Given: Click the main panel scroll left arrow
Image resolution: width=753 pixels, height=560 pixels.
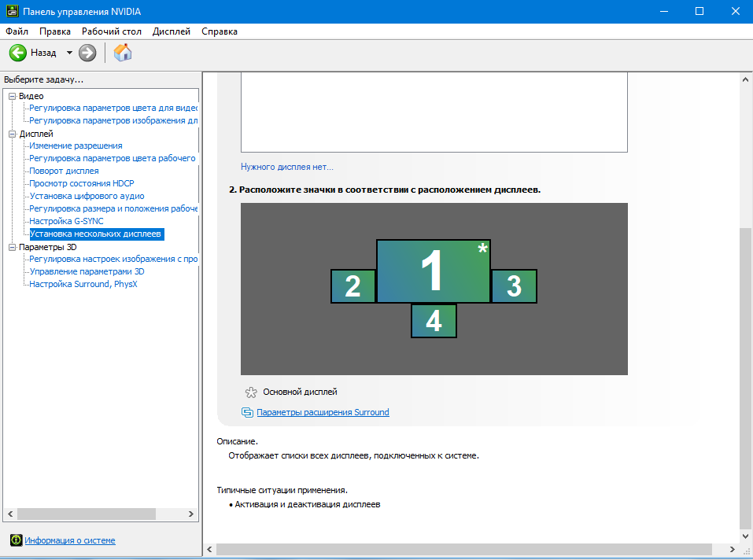Looking at the screenshot, I should [209, 549].
